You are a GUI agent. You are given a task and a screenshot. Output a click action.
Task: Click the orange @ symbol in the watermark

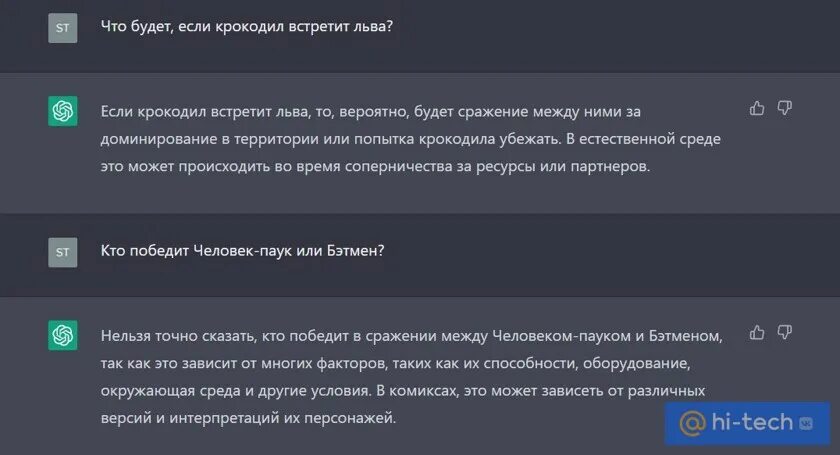click(693, 423)
